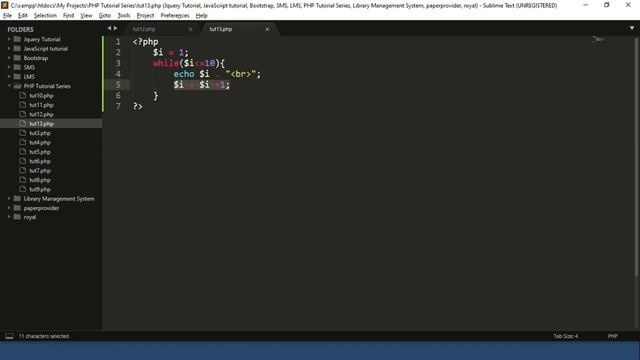Expand the Jquery Tutorial folder
This screenshot has height=360, width=640.
point(9,39)
